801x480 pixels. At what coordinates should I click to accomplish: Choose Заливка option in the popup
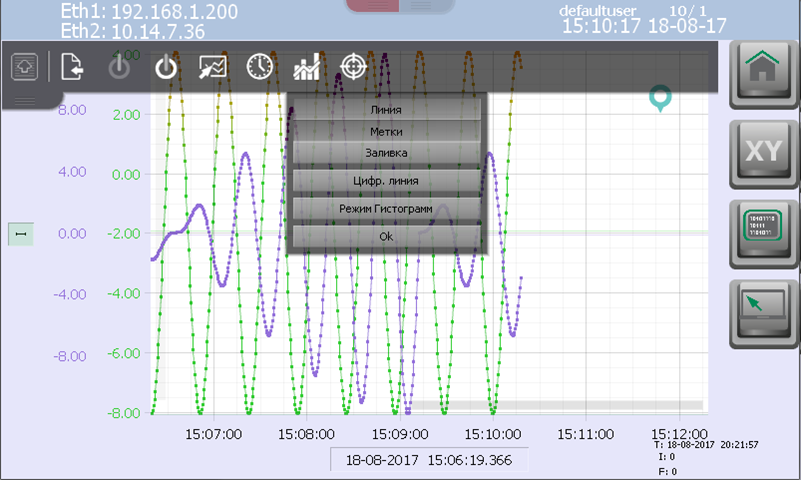tap(386, 153)
